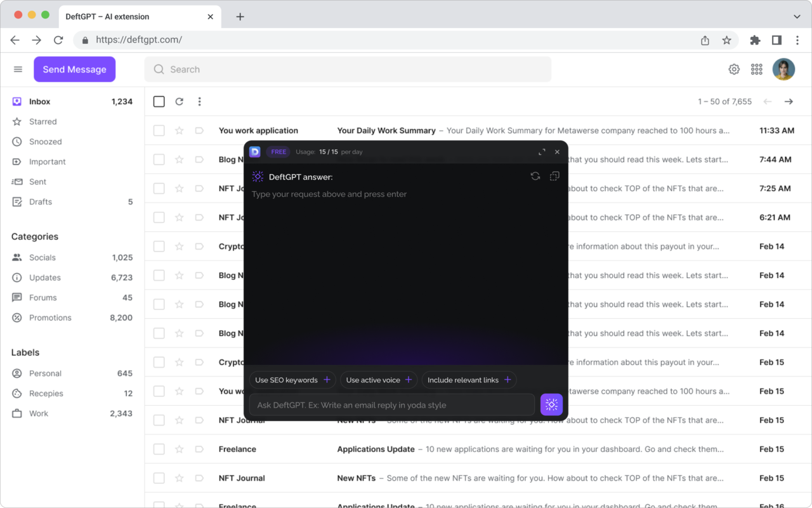The width and height of the screenshot is (812, 508).
Task: Close the DeftGPT popup
Action: click(557, 152)
